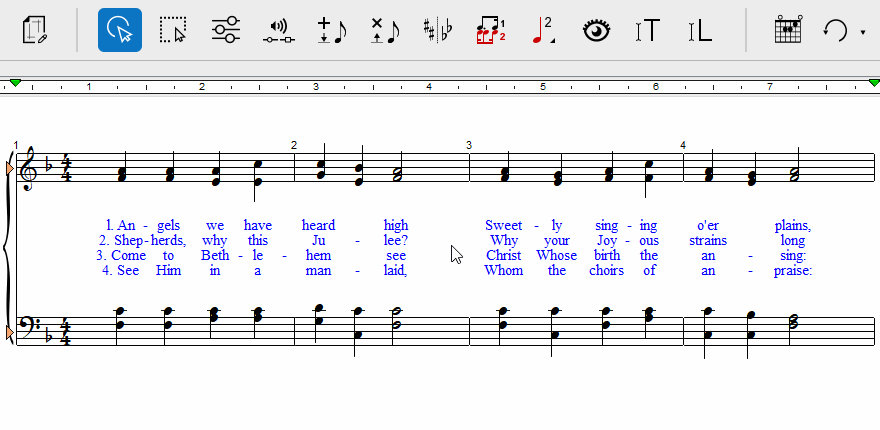This screenshot has height=430, width=880.
Task: Open the chord guitar grid tool
Action: [x=788, y=30]
